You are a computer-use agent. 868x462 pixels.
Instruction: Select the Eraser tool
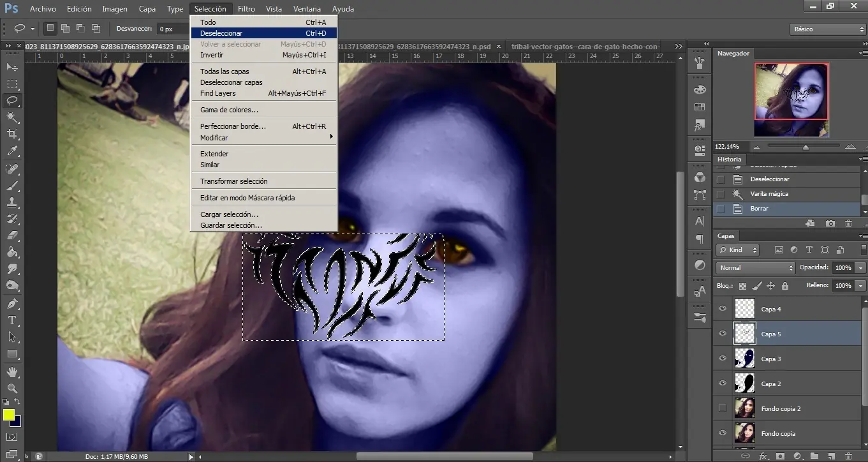[x=12, y=235]
